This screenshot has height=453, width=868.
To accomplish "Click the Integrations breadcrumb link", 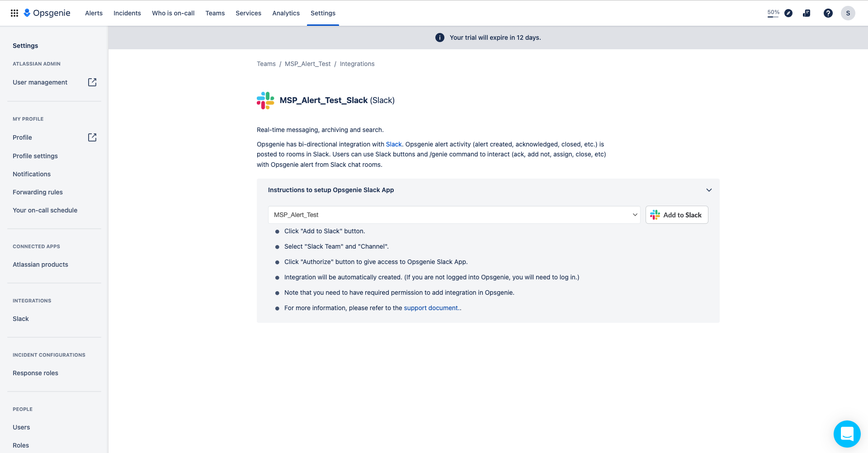I will point(357,64).
